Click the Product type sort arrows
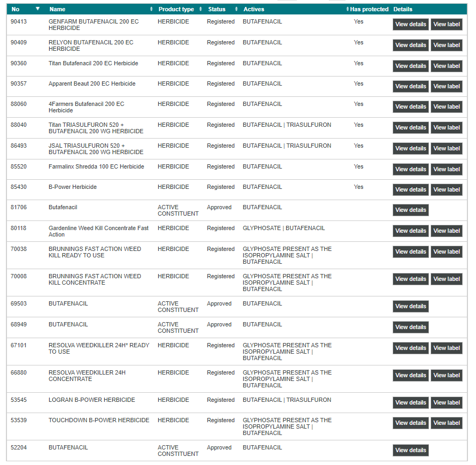This screenshot has height=465, width=476. pyautogui.click(x=201, y=9)
